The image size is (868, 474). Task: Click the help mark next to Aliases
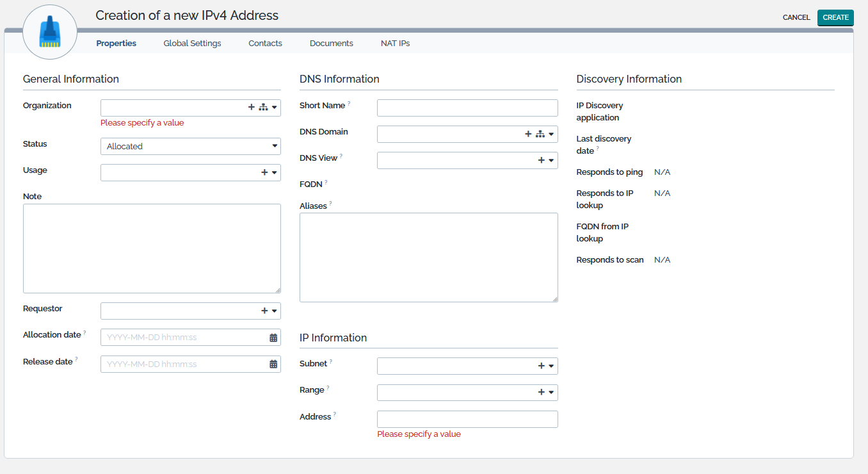click(330, 204)
